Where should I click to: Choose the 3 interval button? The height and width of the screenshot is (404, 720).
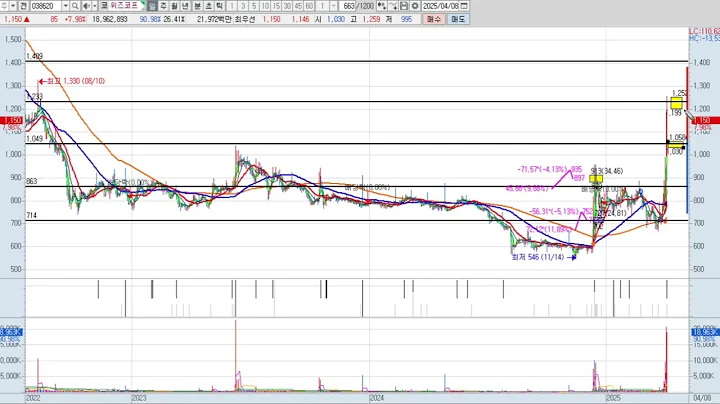pyautogui.click(x=243, y=6)
